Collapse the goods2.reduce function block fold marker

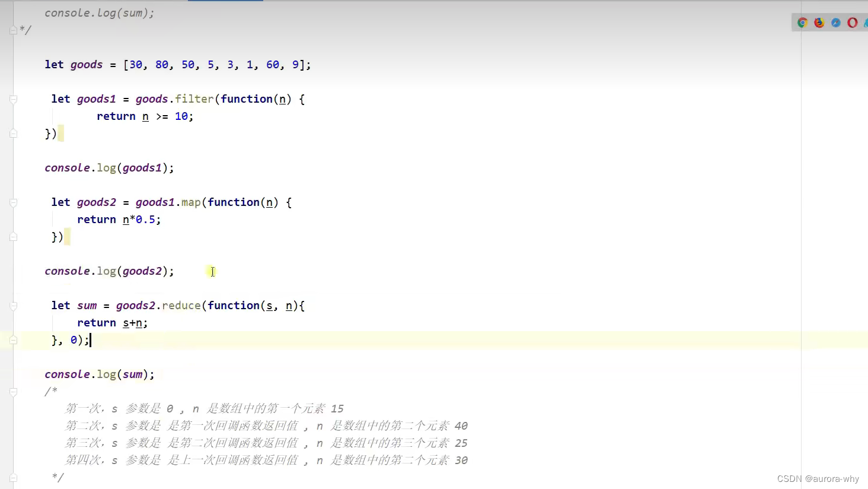[x=13, y=306]
